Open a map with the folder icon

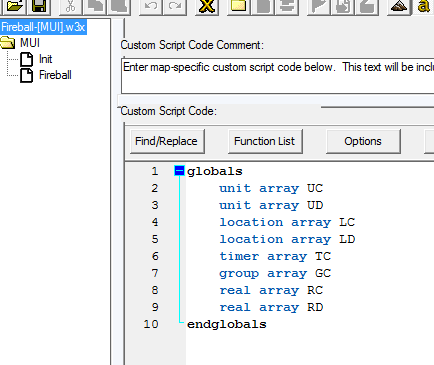tap(14, 7)
